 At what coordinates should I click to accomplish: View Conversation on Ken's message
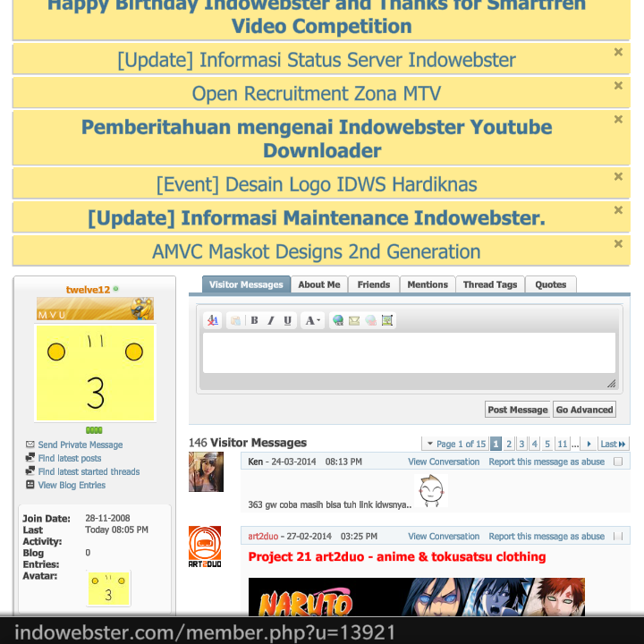444,462
